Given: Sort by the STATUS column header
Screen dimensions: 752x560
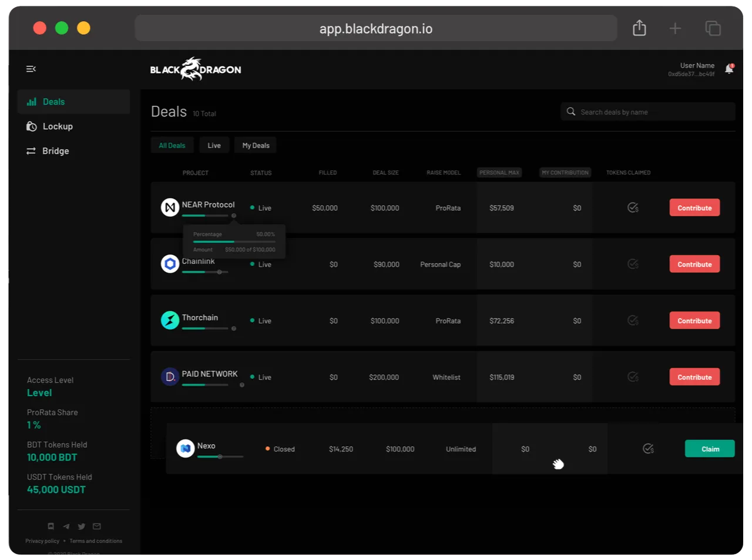Looking at the screenshot, I should 261,173.
